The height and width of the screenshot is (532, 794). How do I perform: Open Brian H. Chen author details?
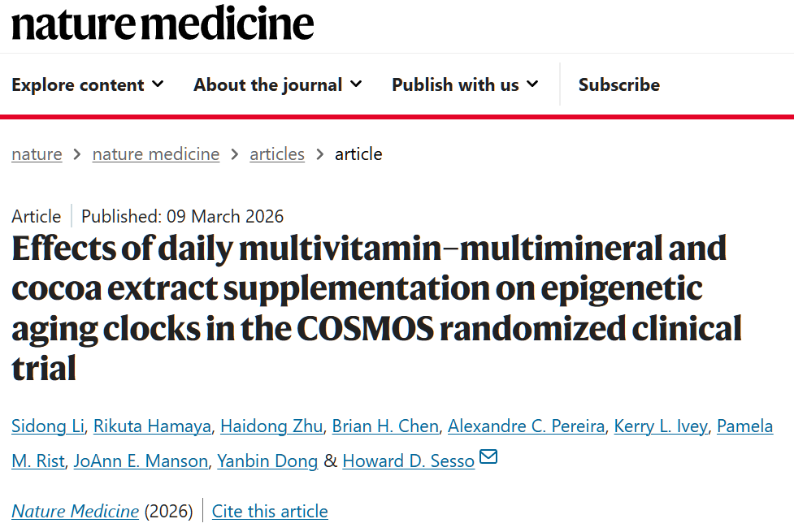(385, 426)
